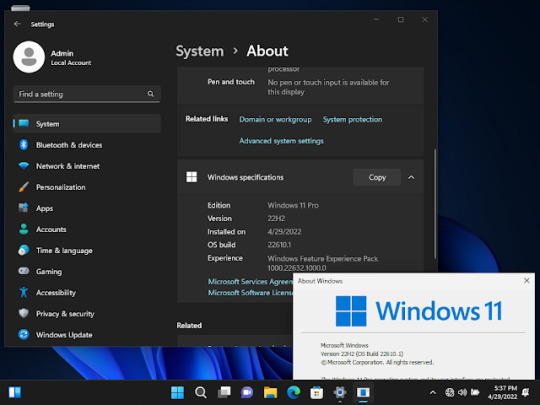Image resolution: width=540 pixels, height=405 pixels.
Task: Click the Find a setting field
Action: 87,94
